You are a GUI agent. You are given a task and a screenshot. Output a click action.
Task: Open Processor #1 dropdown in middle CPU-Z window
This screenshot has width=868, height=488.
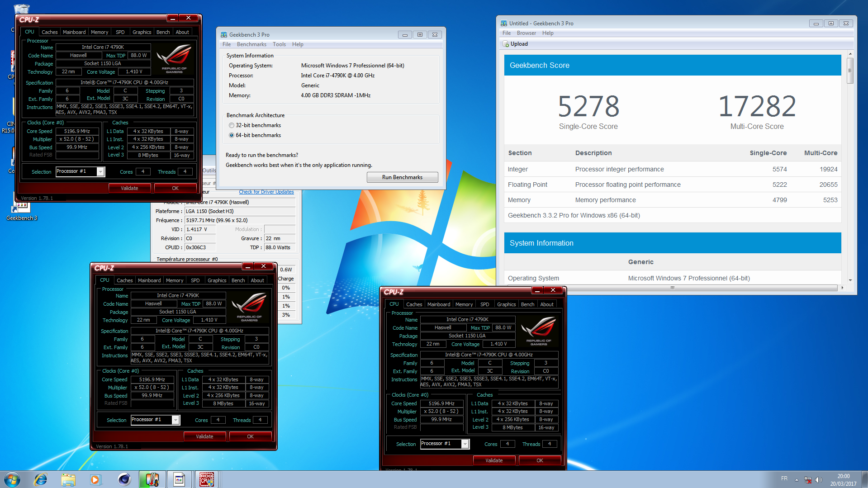pos(175,420)
